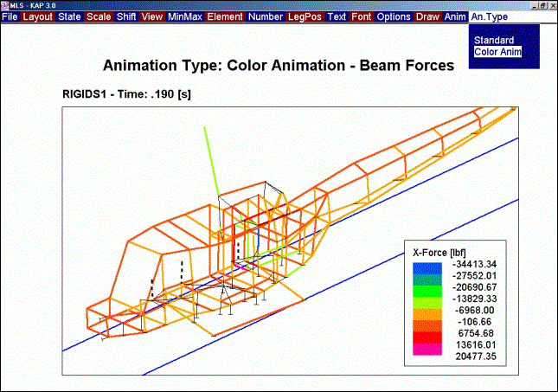The image size is (558, 392).
Task: Open the View menu
Action: point(152,16)
